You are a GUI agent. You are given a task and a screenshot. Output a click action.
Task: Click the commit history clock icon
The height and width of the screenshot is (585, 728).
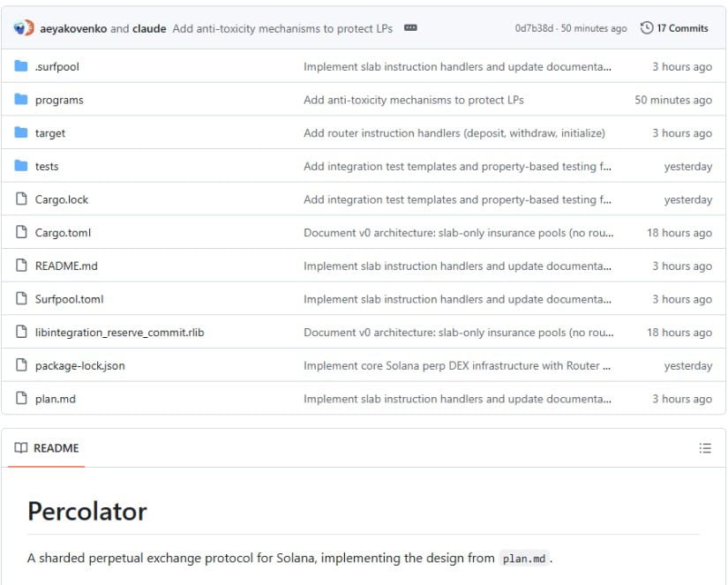click(x=647, y=28)
